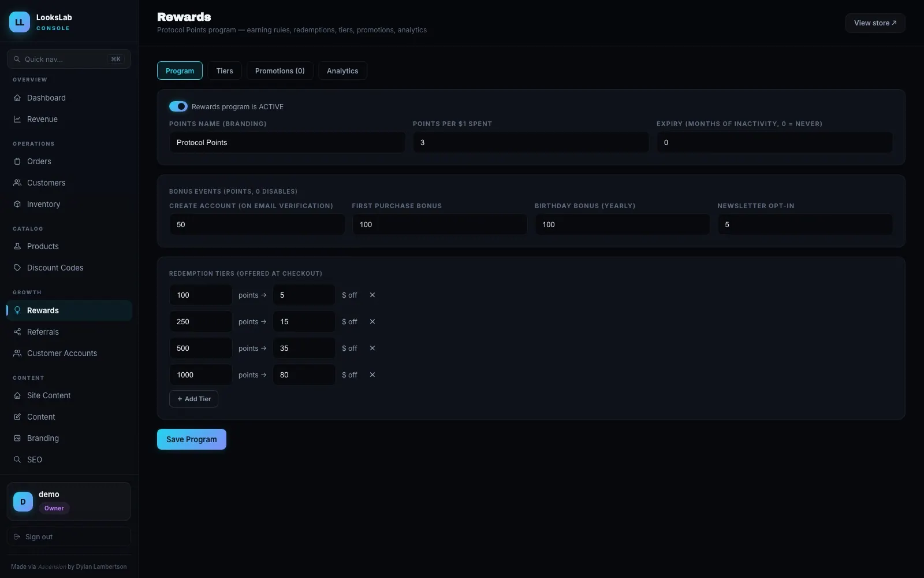Click the Inventory box icon

17,204
